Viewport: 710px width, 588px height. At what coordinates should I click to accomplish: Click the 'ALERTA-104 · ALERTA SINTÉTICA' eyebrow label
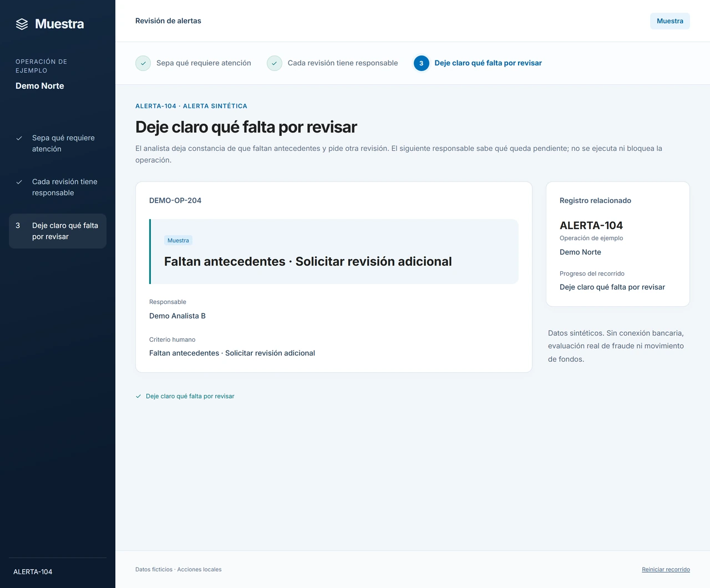pyautogui.click(x=191, y=106)
